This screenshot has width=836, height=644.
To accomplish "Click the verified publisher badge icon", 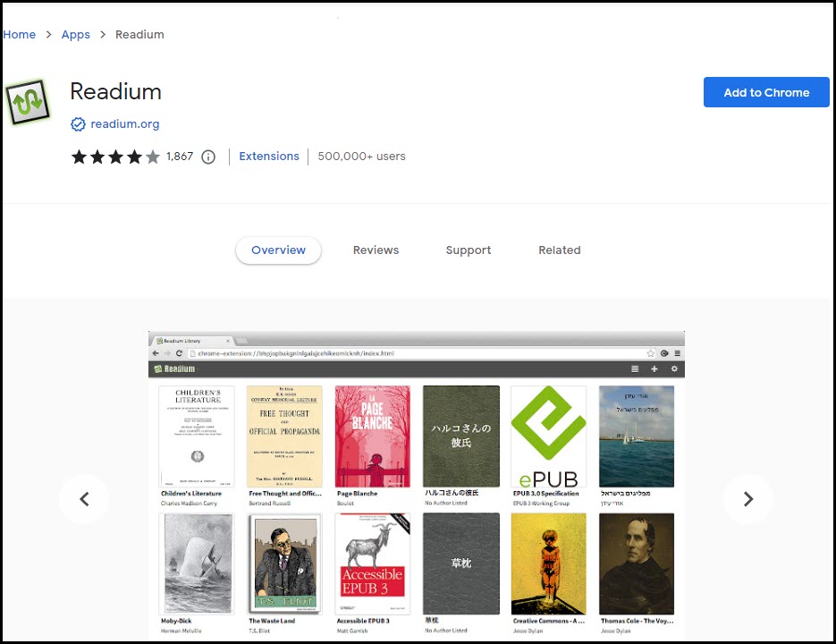I will coord(79,124).
